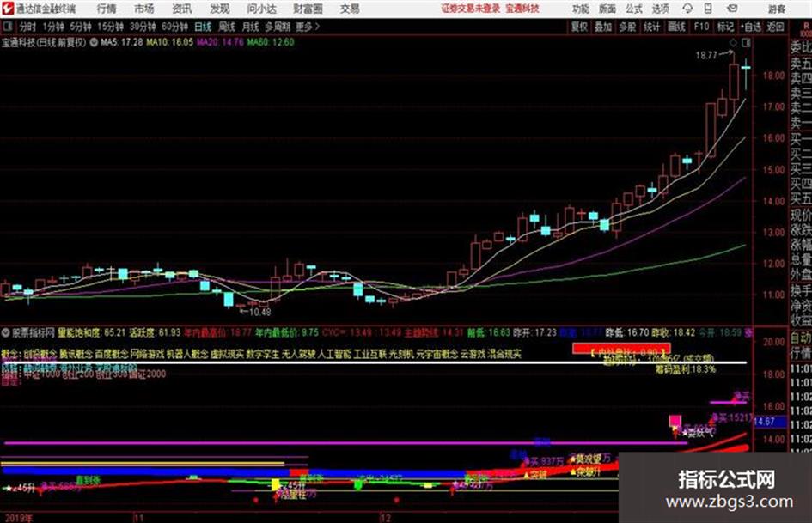Click the MA60: 12.60 indicator label

coord(271,42)
